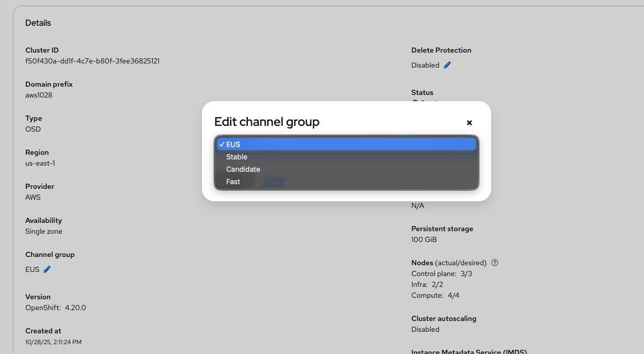Click the edit pencil next to Channel group EUS
Screen dimensions: 644x354
click(x=47, y=269)
